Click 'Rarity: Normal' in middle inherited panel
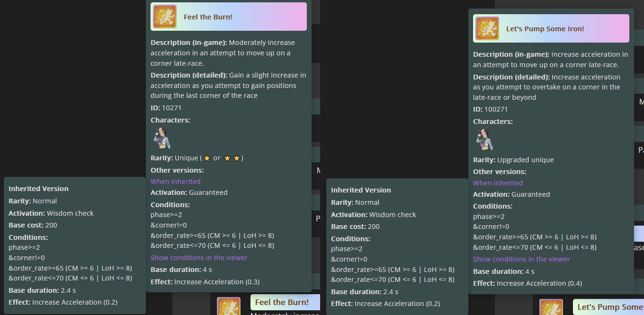The width and height of the screenshot is (644, 315). coord(355,202)
